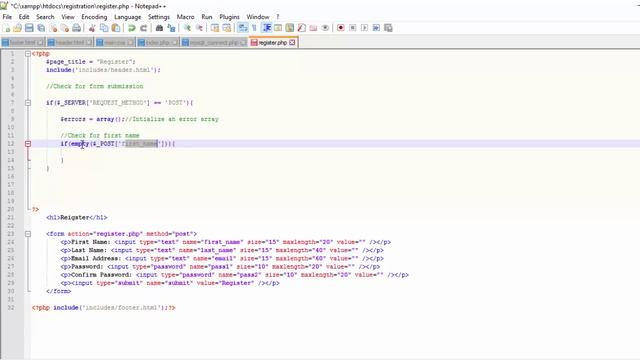Image resolution: width=640 pixels, height=360 pixels.
Task: Start macro recording with red record icon
Action: pyautogui.click(x=340, y=28)
